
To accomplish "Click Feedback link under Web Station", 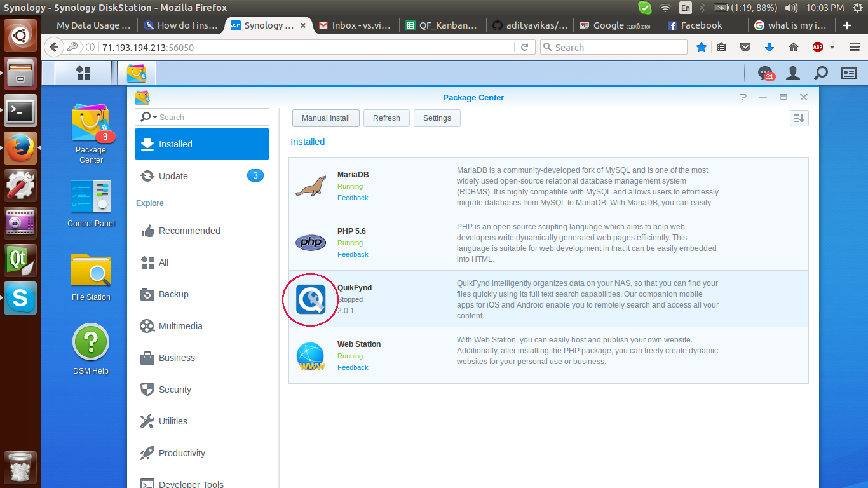I will click(353, 367).
